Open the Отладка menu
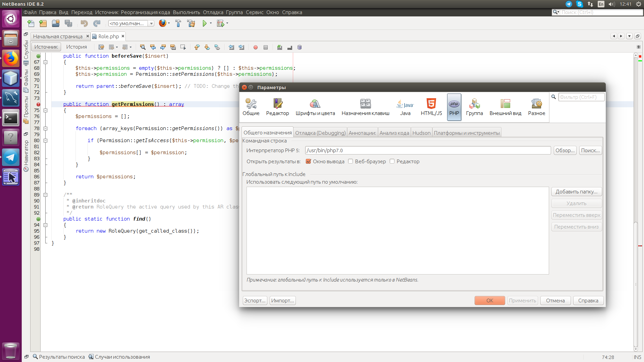Screen dimensions: 644x362 click(x=213, y=12)
